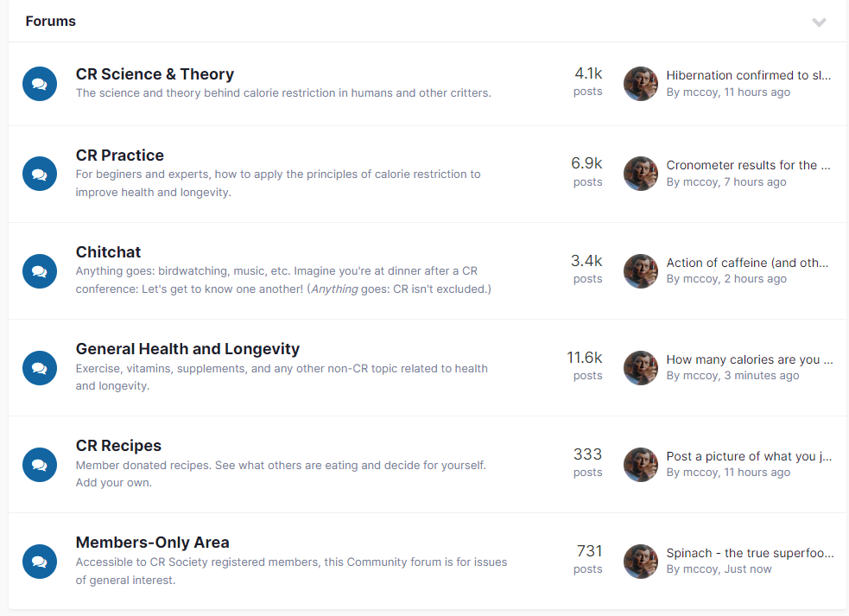The width and height of the screenshot is (849, 616).
Task: Open the 'Hibernation confirmed to sl...' latest topic
Action: 748,75
